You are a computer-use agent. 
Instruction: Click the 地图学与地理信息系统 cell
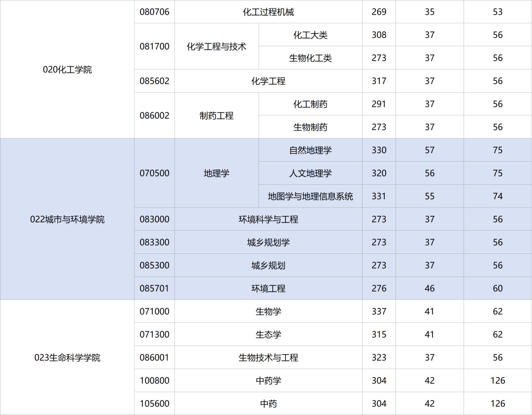point(310,196)
